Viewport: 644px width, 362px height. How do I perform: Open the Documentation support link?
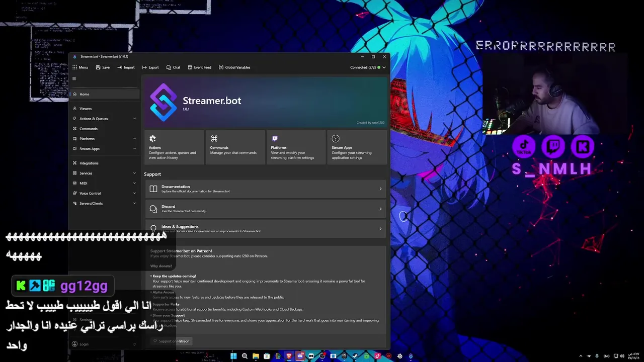coord(266,189)
